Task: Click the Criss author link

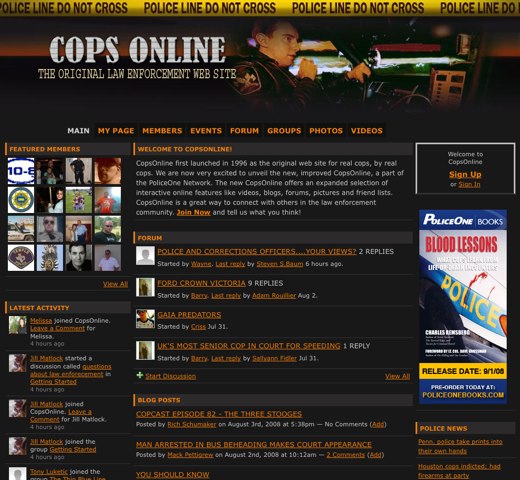Action: [x=198, y=327]
